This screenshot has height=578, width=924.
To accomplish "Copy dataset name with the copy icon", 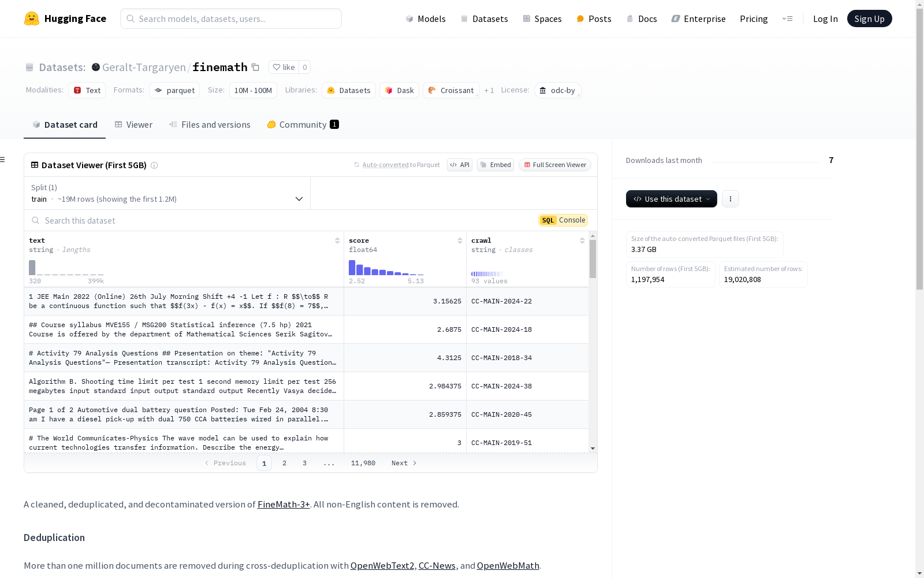I will pyautogui.click(x=255, y=67).
